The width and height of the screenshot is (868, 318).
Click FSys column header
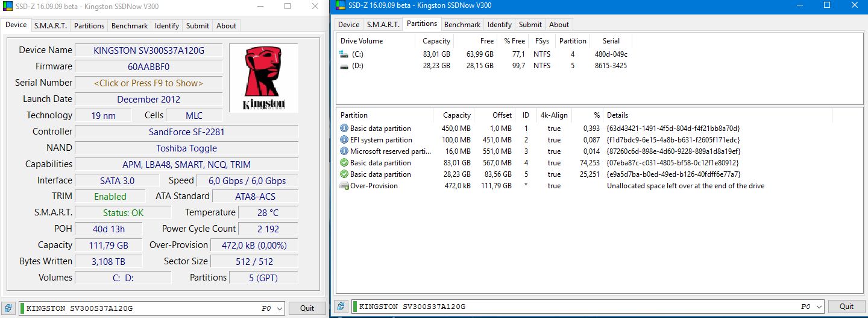click(x=542, y=41)
